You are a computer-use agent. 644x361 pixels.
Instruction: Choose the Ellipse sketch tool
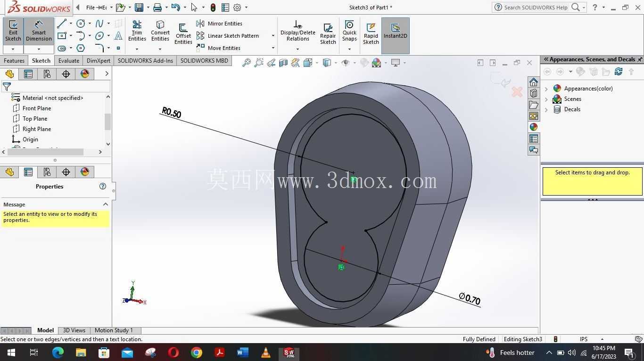99,36
